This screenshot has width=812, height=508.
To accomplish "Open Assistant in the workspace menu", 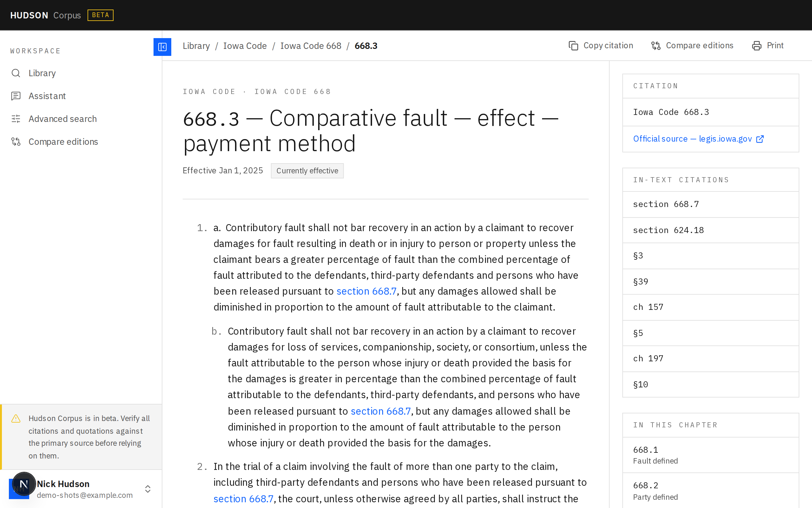I will coord(81,96).
